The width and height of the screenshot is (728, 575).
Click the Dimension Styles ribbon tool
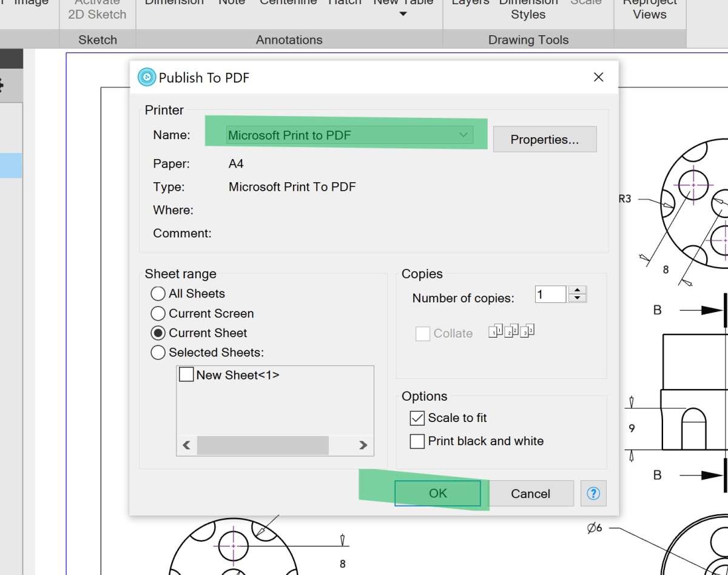point(528,10)
